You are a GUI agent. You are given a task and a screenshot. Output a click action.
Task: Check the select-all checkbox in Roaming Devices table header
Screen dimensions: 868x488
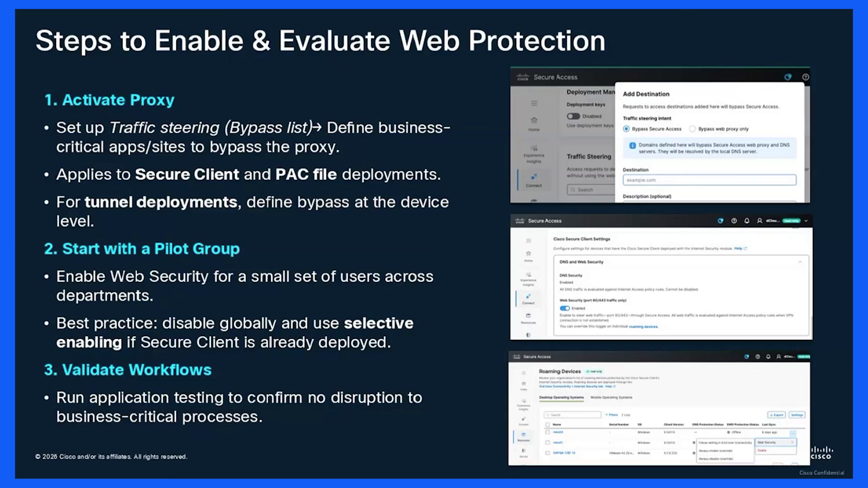pyautogui.click(x=547, y=425)
